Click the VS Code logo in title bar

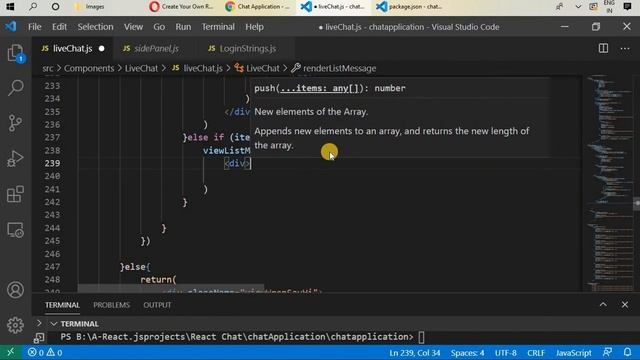[x=11, y=27]
